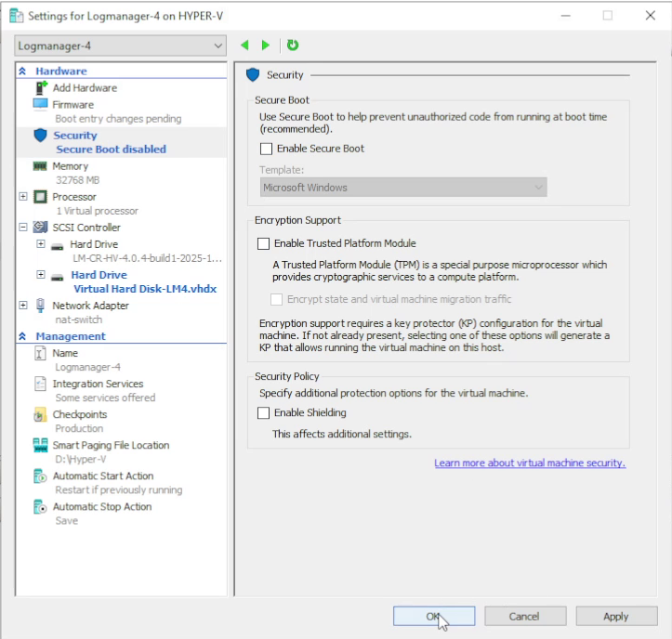
Task: Click '32768 MB' memory value
Action: coord(77,180)
